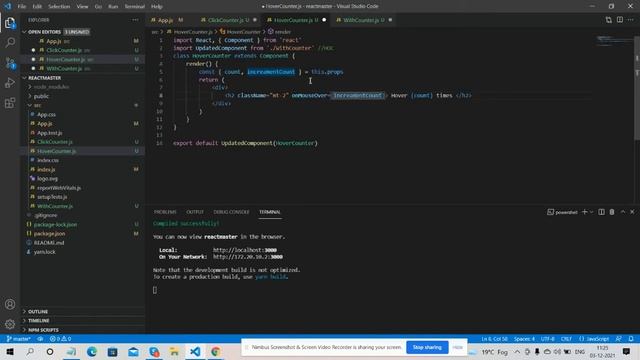Open Microsoft Edge from the taskbar
The height and width of the screenshot is (360, 640).
pos(91,351)
